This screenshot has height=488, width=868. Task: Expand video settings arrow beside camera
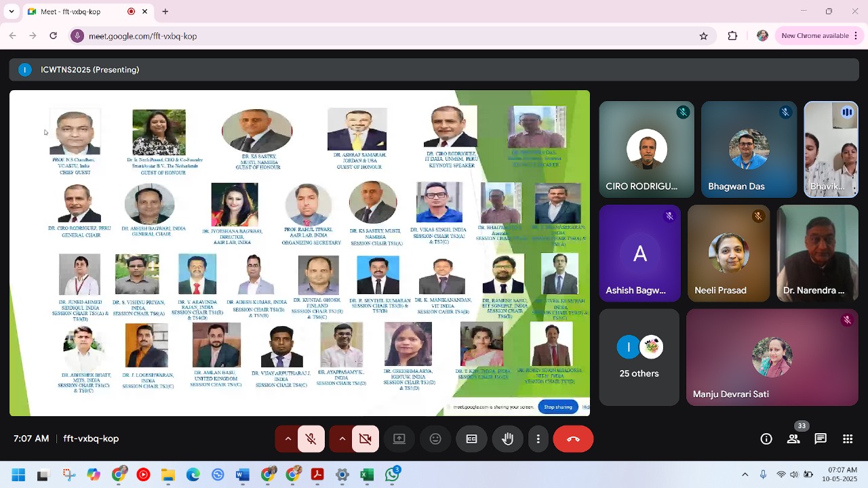point(342,439)
